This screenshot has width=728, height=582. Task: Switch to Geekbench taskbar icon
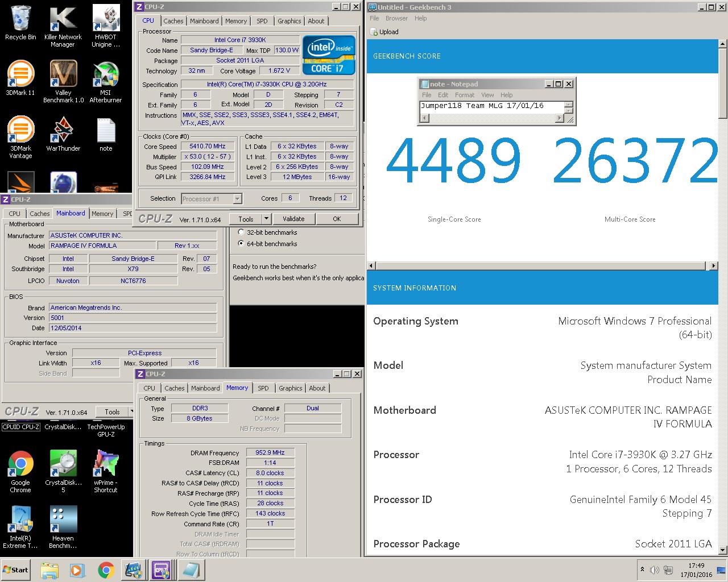point(134,570)
